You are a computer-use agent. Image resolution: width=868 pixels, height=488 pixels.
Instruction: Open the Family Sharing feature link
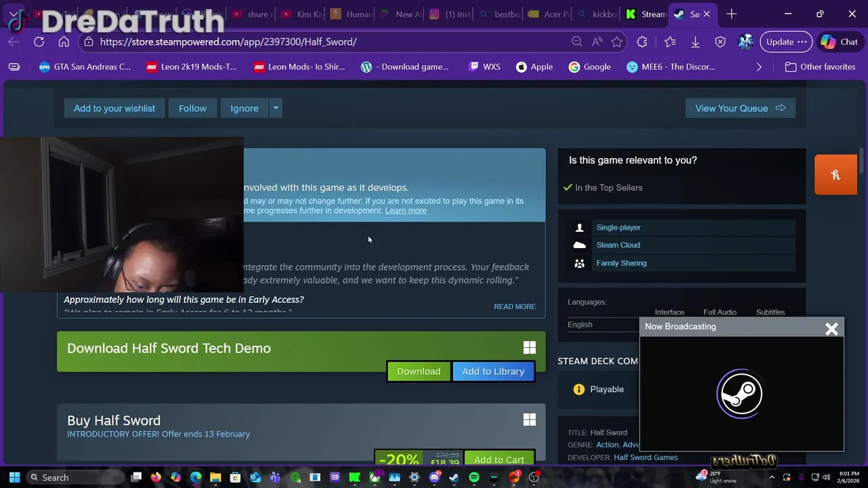click(x=621, y=263)
